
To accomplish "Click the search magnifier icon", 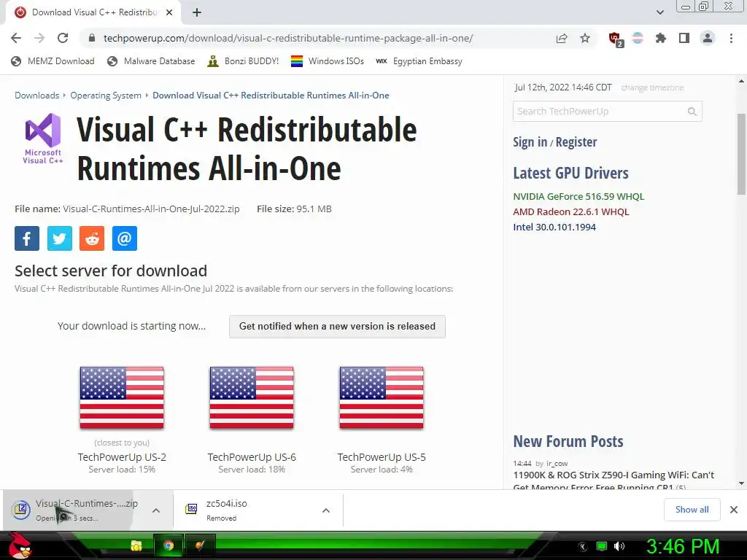I will [692, 112].
